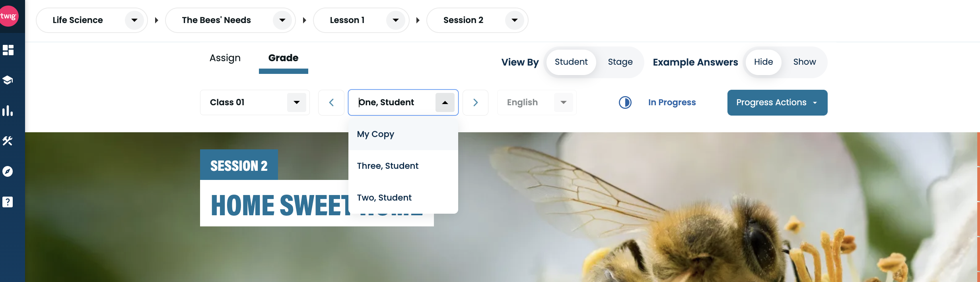
Task: Open the Twig logo home
Action: (x=9, y=16)
